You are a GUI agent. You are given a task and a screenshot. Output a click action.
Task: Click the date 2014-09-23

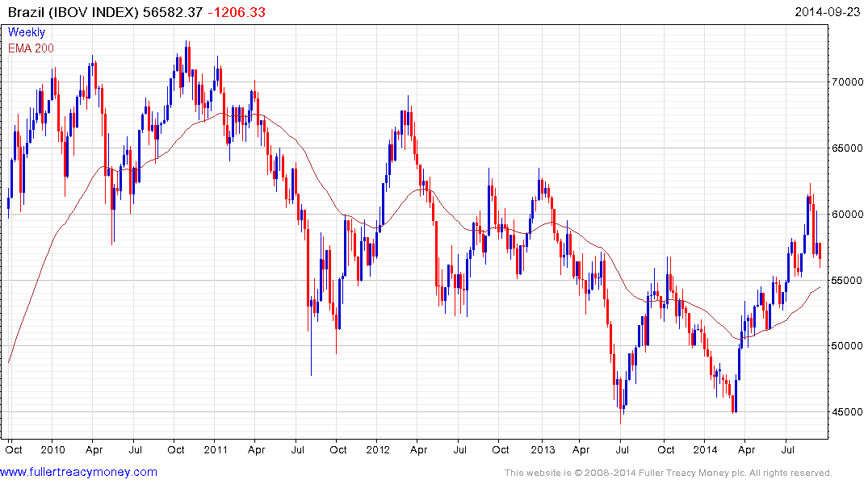(x=828, y=11)
